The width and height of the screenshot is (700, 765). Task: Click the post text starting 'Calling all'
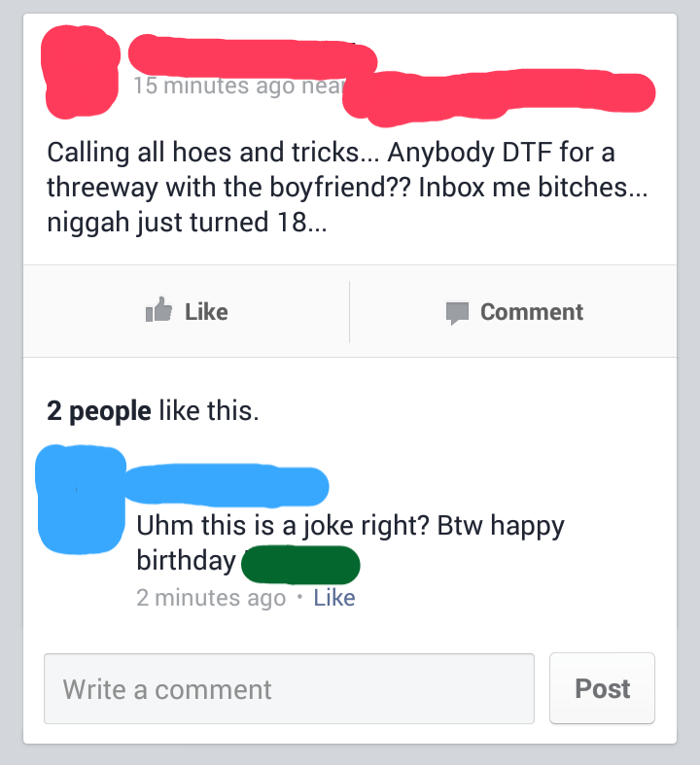click(x=347, y=188)
